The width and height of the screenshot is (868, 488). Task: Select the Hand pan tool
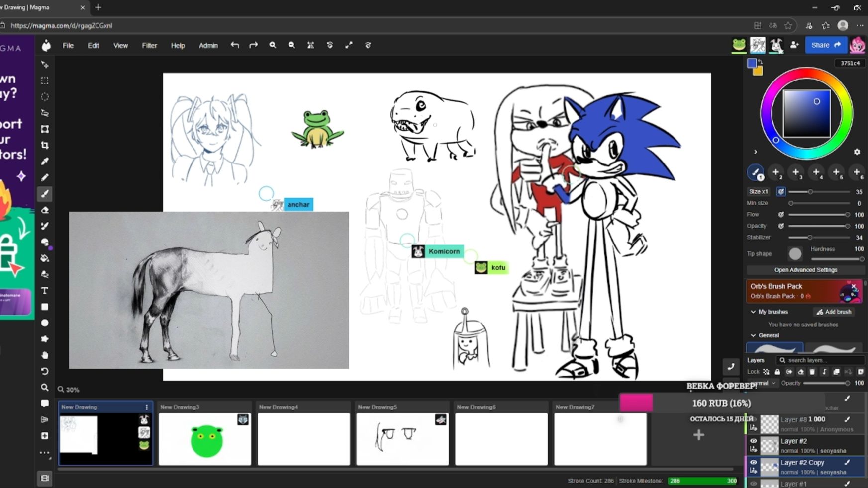coord(45,355)
